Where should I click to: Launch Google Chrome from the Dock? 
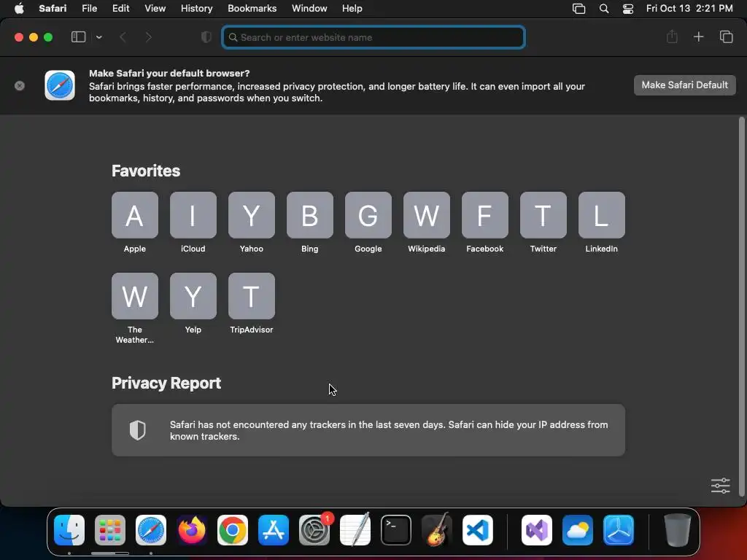click(x=233, y=530)
